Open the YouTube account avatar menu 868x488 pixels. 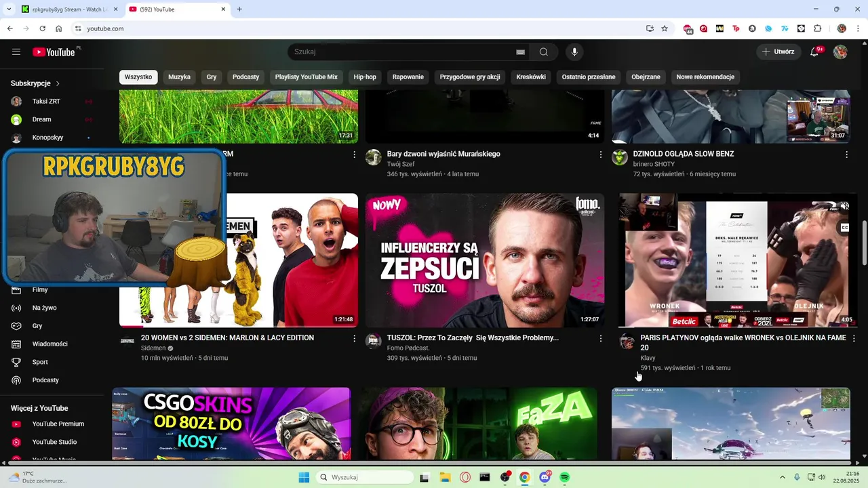coord(840,52)
